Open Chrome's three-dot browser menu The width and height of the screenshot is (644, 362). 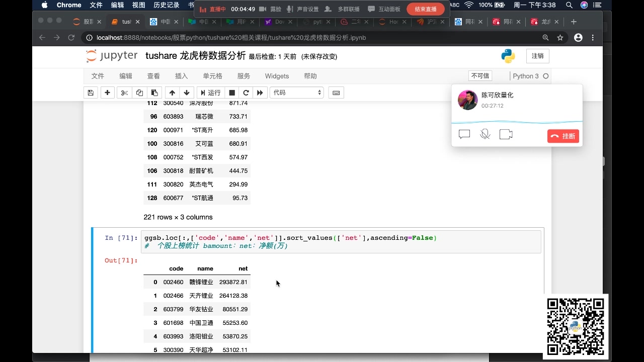click(593, 37)
